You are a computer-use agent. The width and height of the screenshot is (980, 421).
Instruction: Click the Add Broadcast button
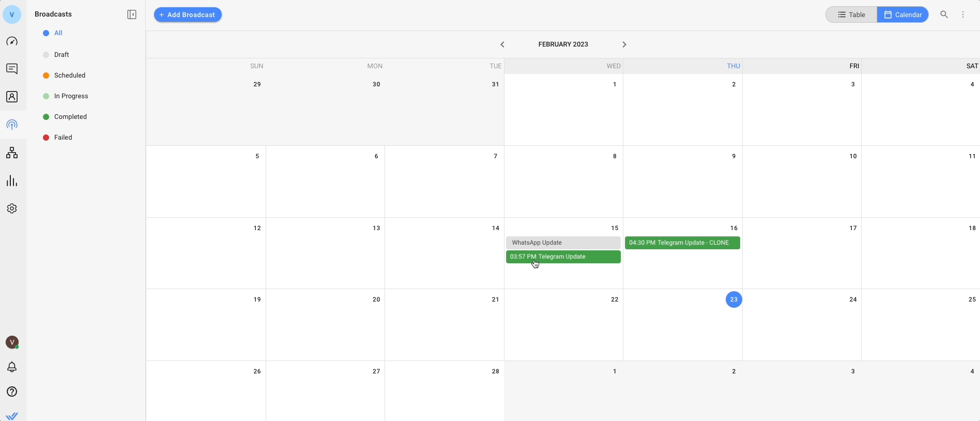188,15
